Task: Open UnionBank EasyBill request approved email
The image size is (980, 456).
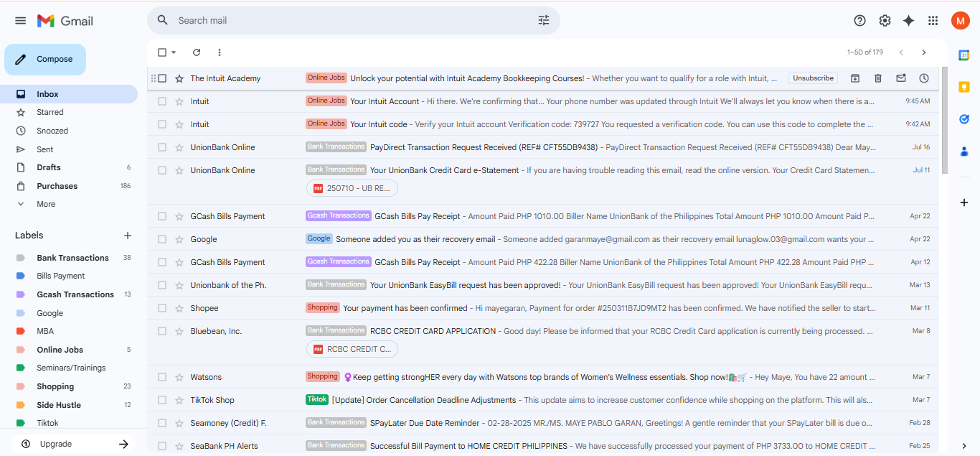Action: 543,285
